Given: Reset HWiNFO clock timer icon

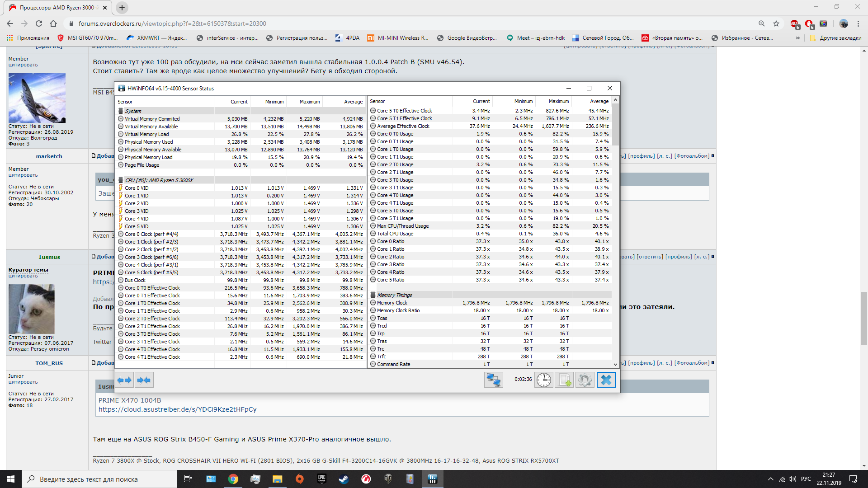Looking at the screenshot, I should [x=544, y=380].
